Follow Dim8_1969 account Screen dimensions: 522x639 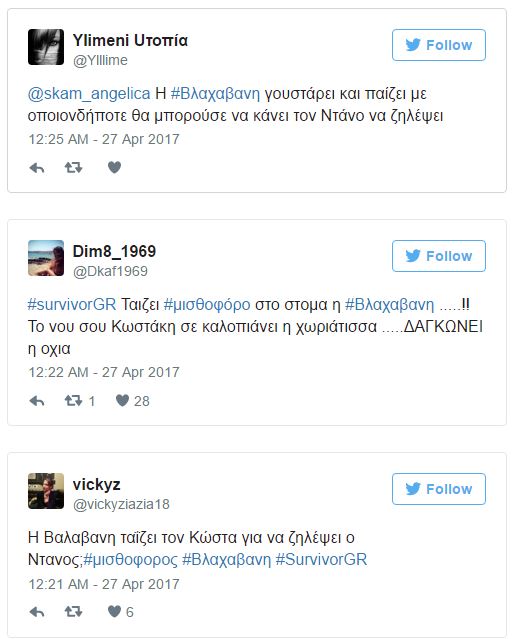click(x=439, y=256)
